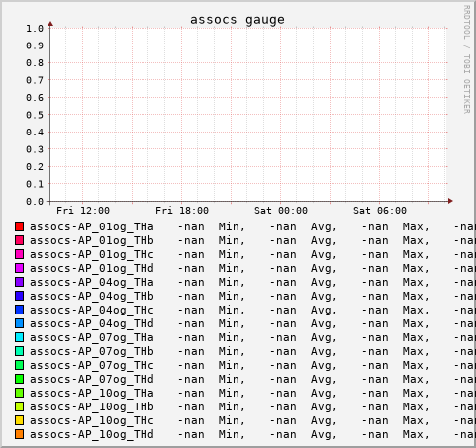Viewport: 476px width, 448px height.
Task: Select the Sat 00:00 time axis label
Action: point(281,211)
